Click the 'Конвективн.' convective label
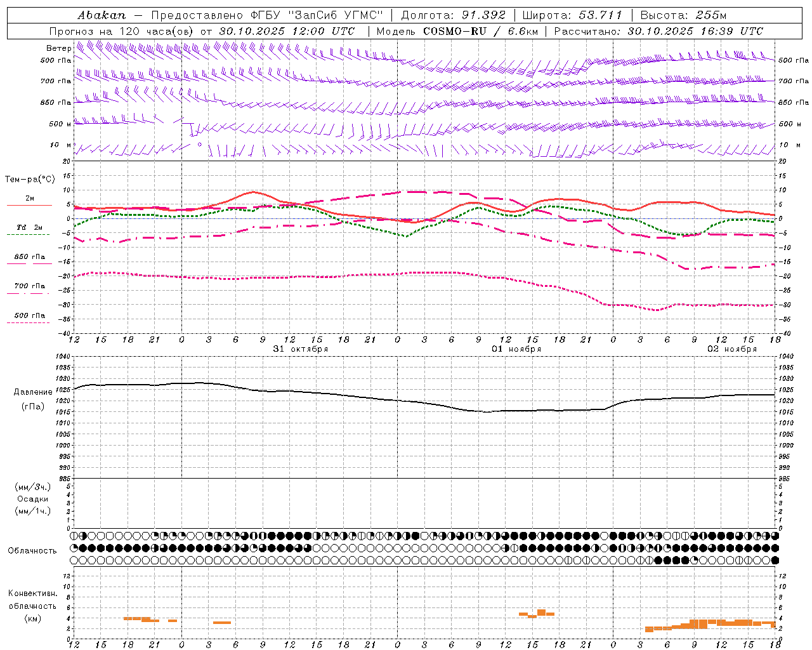The image size is (812, 650). click(32, 594)
